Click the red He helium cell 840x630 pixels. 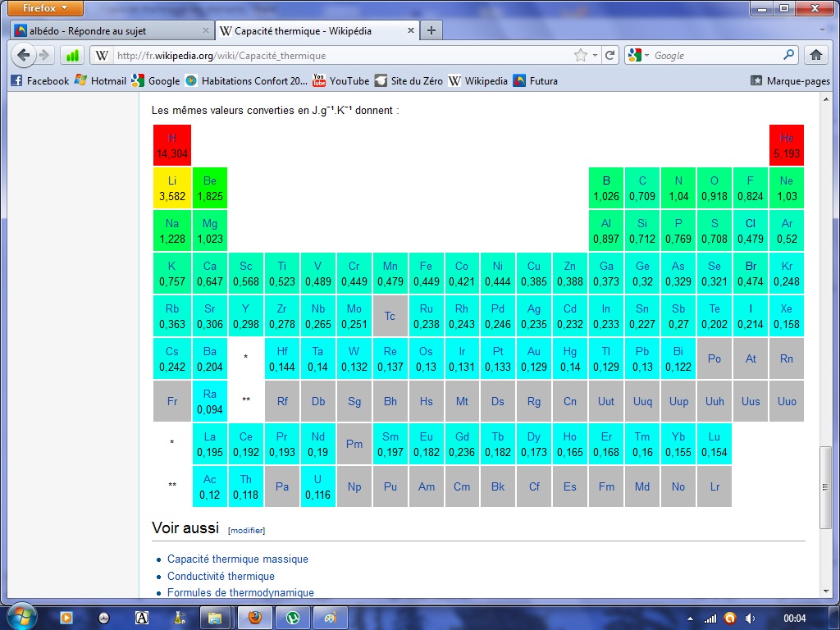(787, 145)
